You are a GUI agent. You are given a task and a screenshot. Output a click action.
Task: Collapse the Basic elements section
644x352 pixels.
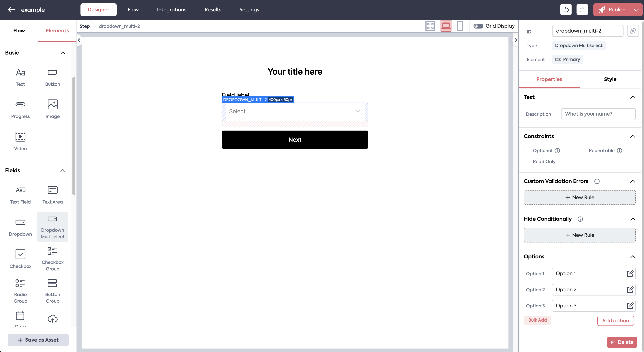[x=63, y=53]
